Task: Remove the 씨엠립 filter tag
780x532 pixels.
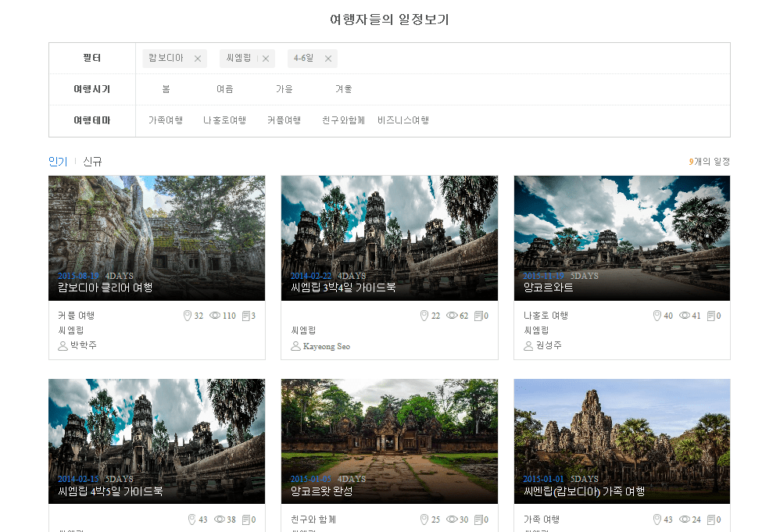Action: click(x=266, y=59)
